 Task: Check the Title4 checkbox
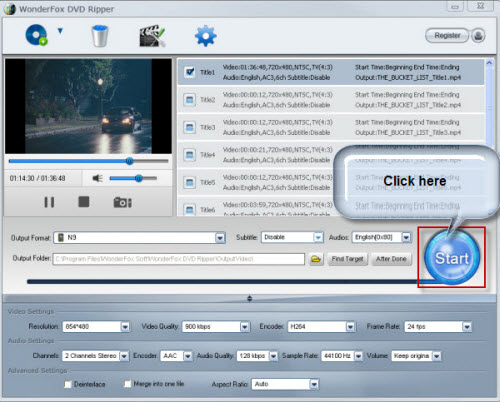(190, 155)
